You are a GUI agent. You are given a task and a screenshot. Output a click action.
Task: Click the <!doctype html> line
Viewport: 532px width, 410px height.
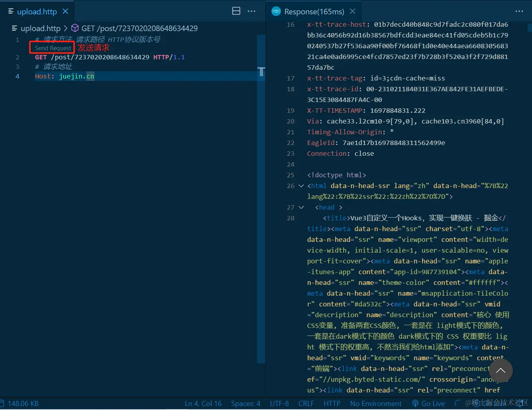pyautogui.click(x=337, y=175)
